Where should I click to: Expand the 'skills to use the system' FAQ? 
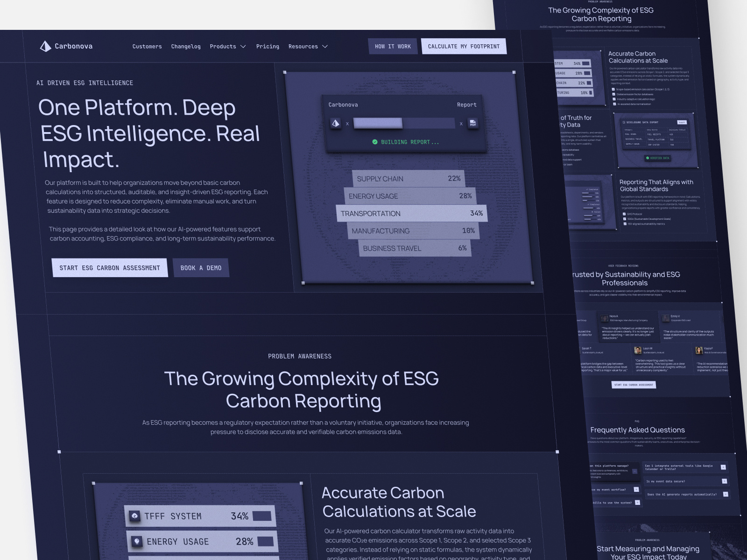pos(637,503)
